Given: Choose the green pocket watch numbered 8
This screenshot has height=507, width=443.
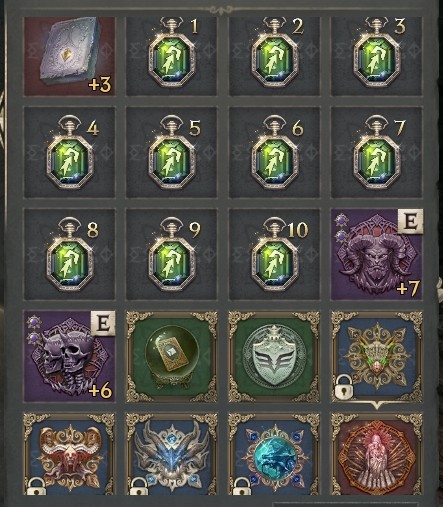Looking at the screenshot, I should pyautogui.click(x=69, y=254).
